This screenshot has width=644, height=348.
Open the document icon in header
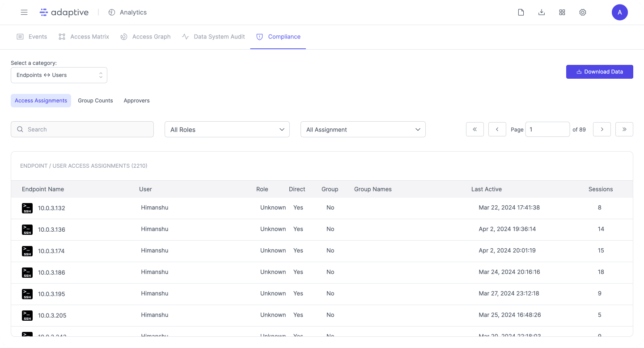coord(521,13)
